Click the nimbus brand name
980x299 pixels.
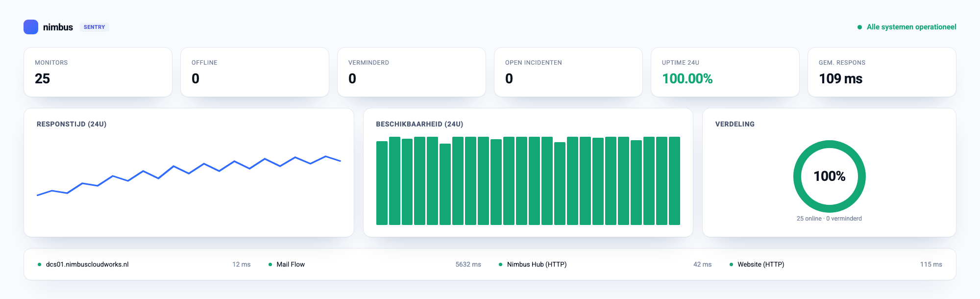pyautogui.click(x=58, y=27)
